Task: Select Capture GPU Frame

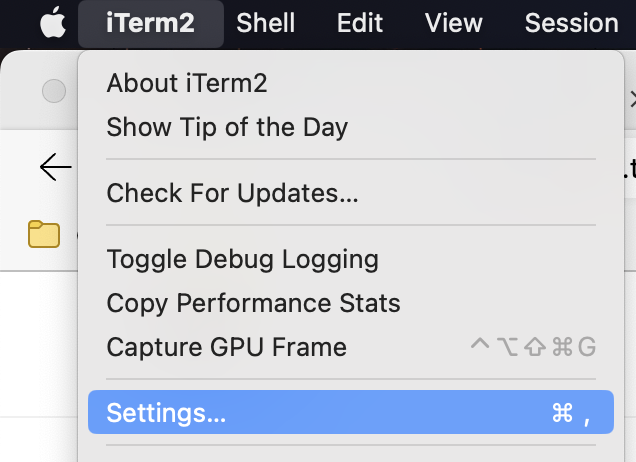Action: point(226,347)
